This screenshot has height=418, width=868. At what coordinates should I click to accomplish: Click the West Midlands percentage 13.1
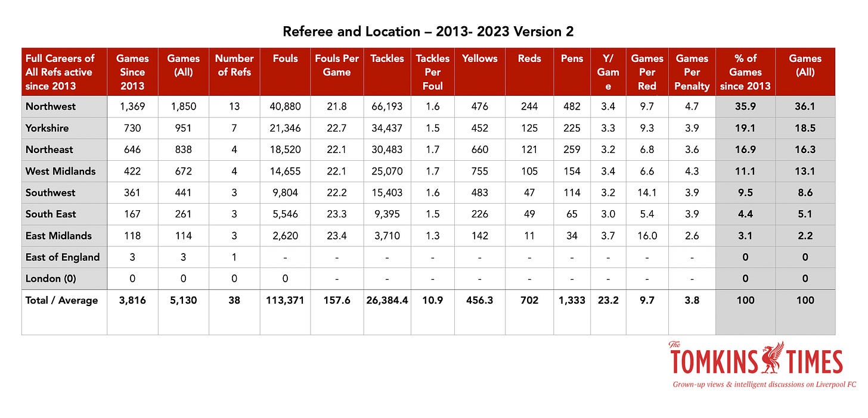tap(805, 171)
